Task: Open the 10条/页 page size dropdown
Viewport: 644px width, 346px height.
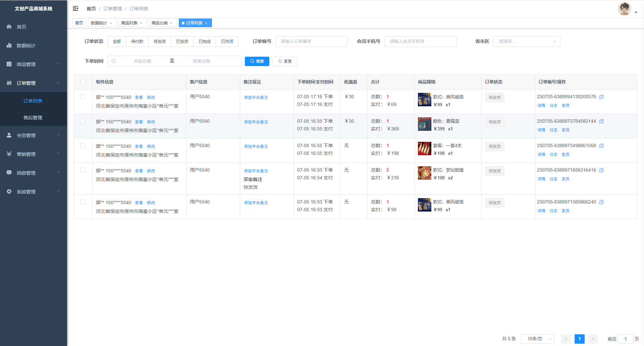Action: [x=537, y=339]
